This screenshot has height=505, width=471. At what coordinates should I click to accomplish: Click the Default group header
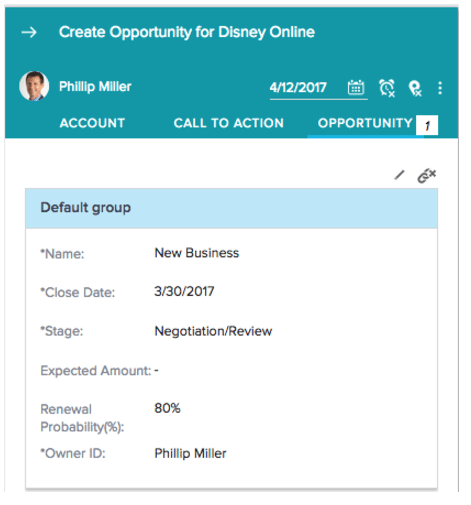231,208
